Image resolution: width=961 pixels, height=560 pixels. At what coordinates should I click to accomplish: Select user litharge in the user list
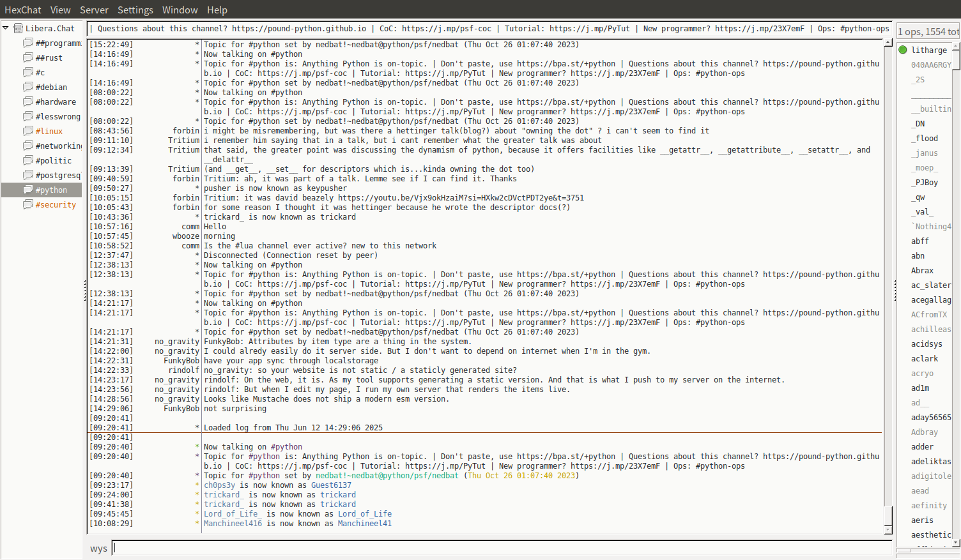tap(929, 50)
